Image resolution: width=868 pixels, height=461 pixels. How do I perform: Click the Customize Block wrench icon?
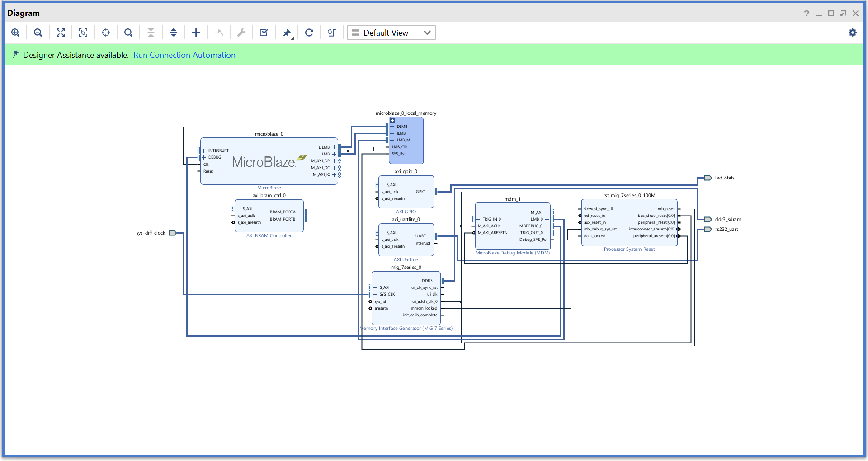(x=241, y=33)
